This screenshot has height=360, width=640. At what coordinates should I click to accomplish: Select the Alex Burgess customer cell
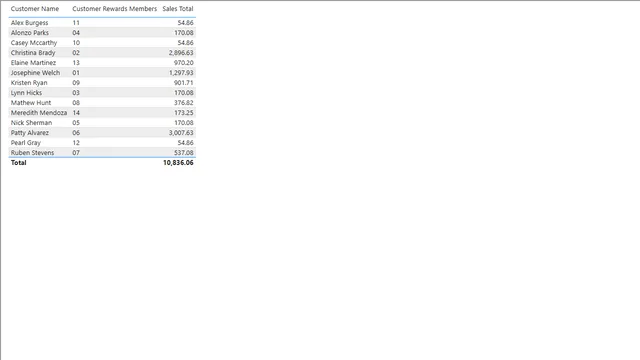click(29, 23)
